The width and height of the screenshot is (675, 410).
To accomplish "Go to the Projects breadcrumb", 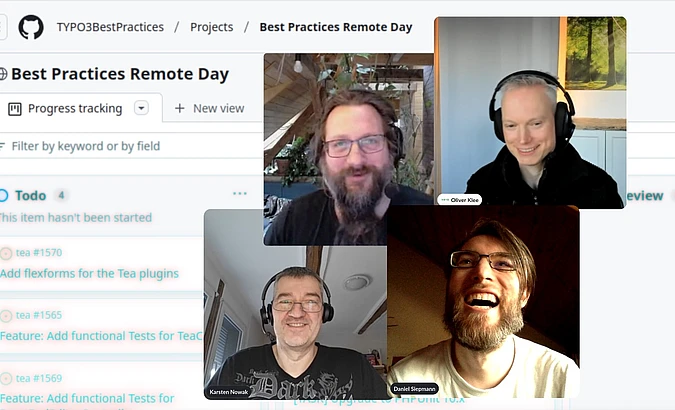I will [x=211, y=27].
